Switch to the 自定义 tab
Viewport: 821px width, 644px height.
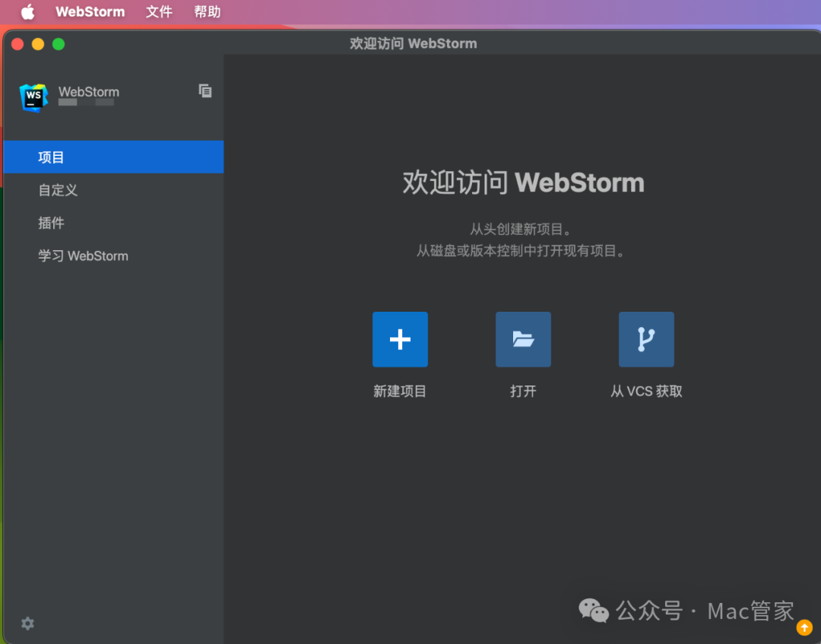coord(113,189)
